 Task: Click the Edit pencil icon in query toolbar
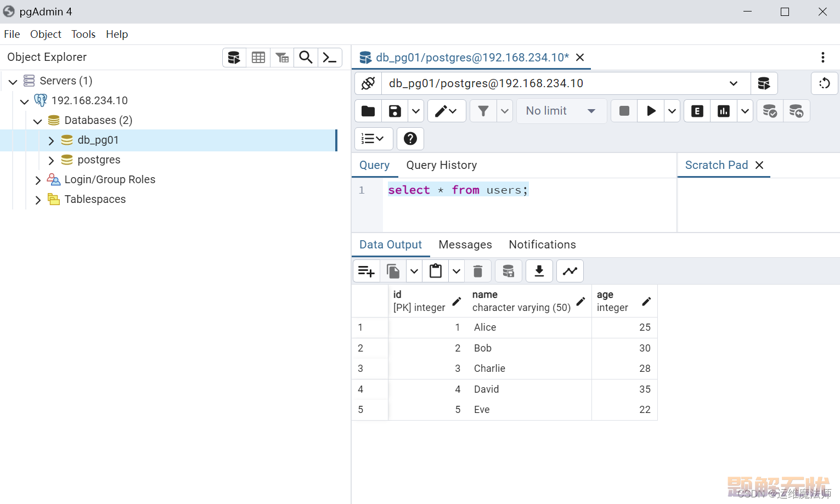coord(447,111)
